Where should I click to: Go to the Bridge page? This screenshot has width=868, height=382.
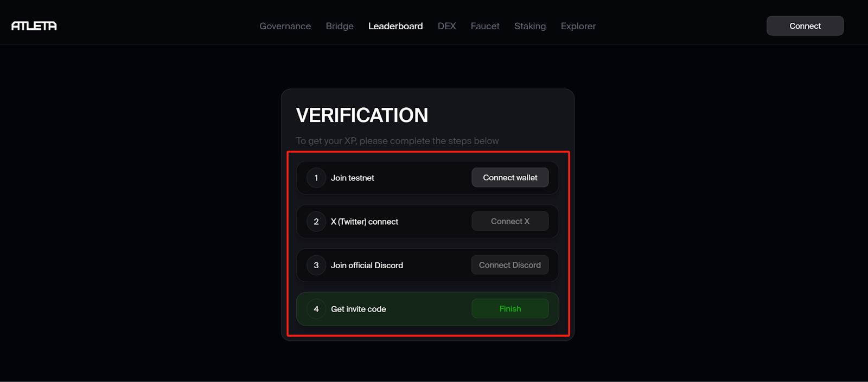point(340,26)
